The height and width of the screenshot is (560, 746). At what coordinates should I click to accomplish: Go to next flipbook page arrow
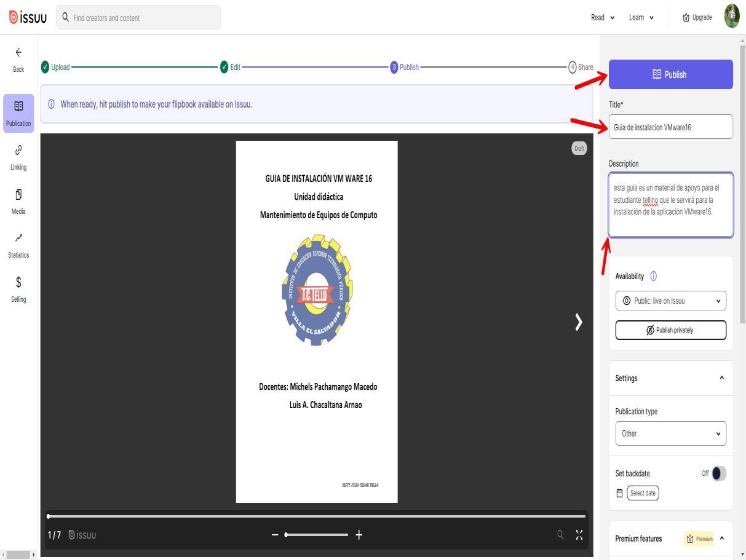click(x=578, y=321)
